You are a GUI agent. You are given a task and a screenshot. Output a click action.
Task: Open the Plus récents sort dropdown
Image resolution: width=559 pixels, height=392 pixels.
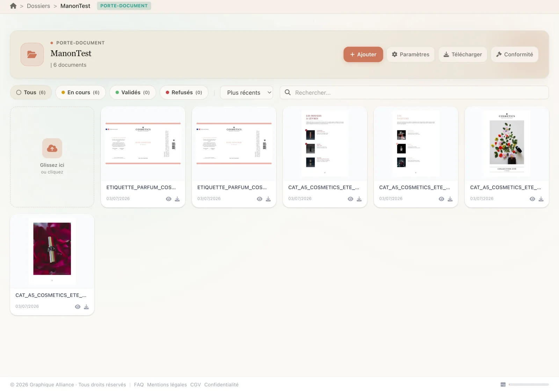coord(246,93)
